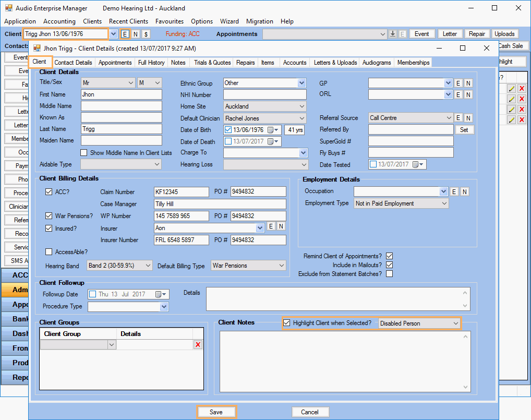531x420 pixels.
Task: Click into the Middle Name field
Action: (122, 106)
